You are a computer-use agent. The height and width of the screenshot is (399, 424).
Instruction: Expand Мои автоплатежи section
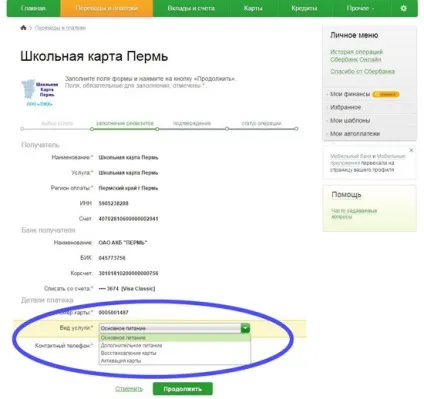pyautogui.click(x=355, y=134)
